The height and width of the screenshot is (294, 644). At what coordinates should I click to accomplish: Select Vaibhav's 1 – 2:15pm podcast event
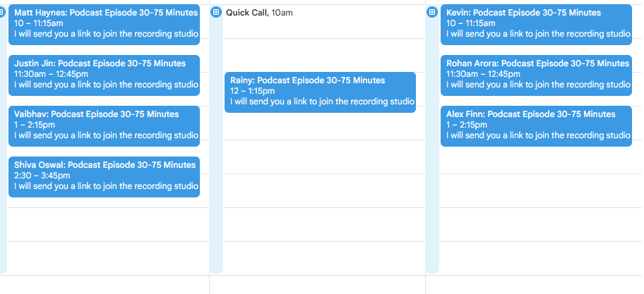point(104,126)
